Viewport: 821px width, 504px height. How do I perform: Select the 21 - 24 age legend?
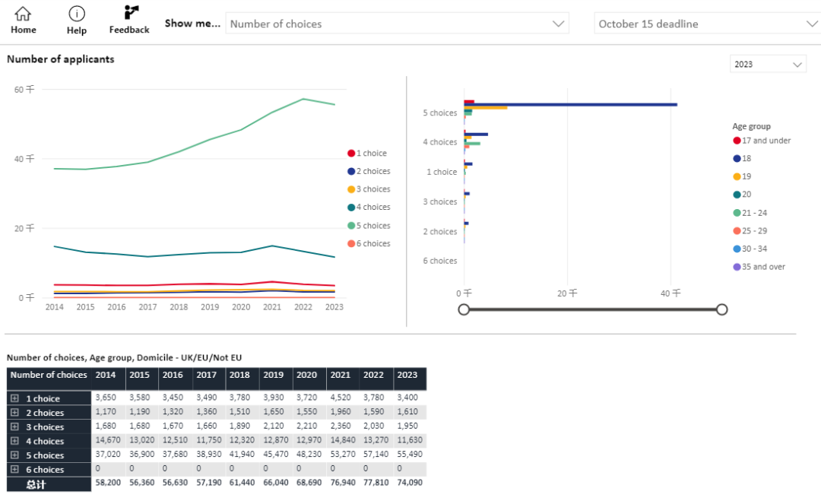[750, 213]
